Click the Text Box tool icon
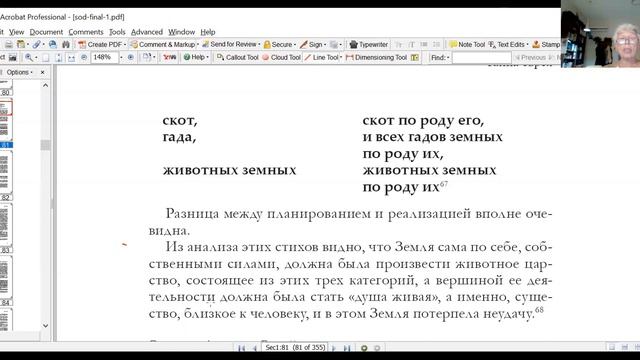The width and height of the screenshot is (640, 360). click(x=415, y=58)
